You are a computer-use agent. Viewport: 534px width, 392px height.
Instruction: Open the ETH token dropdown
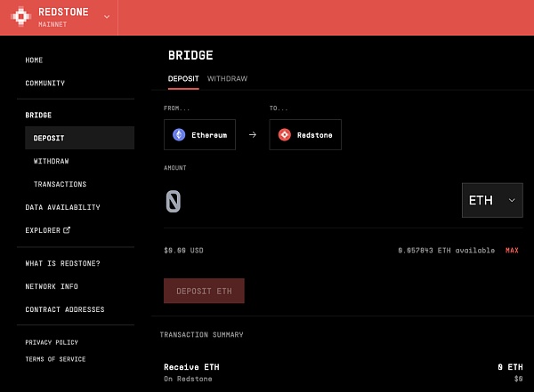[492, 201]
